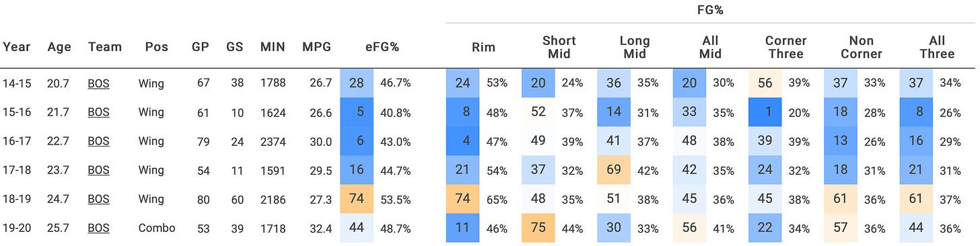This screenshot has width=980, height=246.
Task: Click the Year column header
Action: pyautogui.click(x=16, y=47)
